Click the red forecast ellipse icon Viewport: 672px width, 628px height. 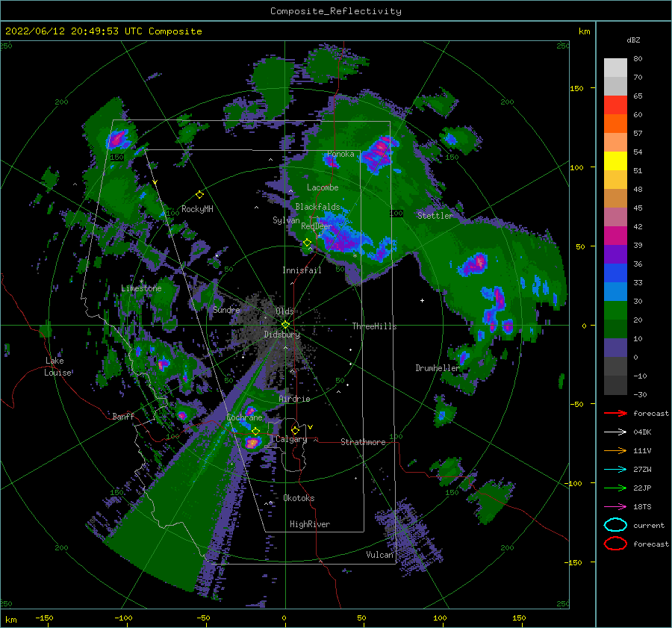point(615,544)
